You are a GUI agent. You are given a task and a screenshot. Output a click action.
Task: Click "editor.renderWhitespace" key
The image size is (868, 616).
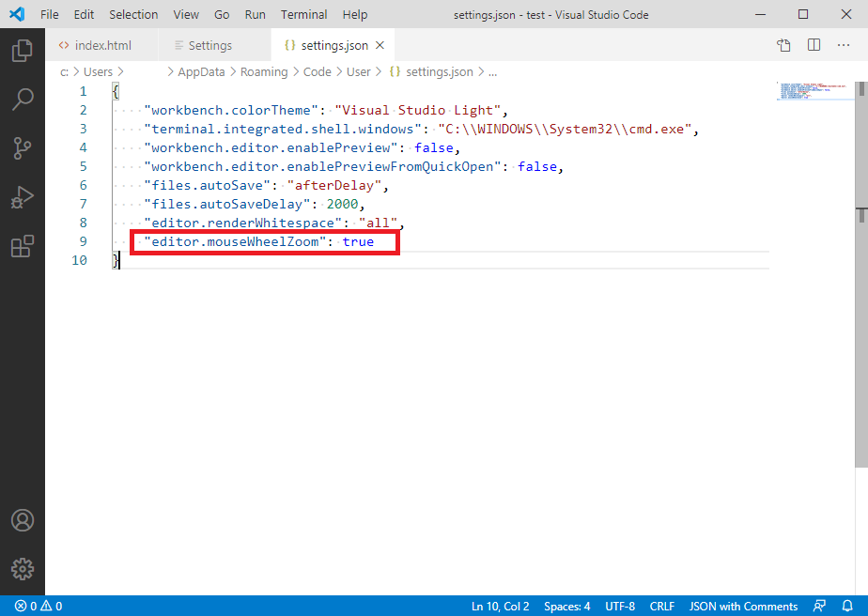click(243, 223)
